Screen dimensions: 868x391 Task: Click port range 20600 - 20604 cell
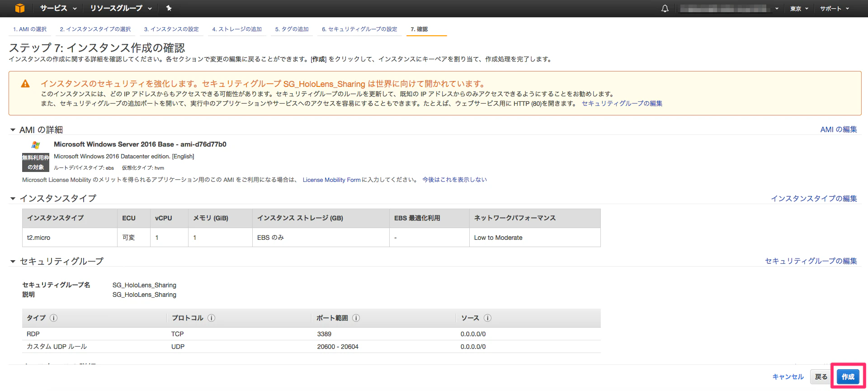(x=384, y=347)
